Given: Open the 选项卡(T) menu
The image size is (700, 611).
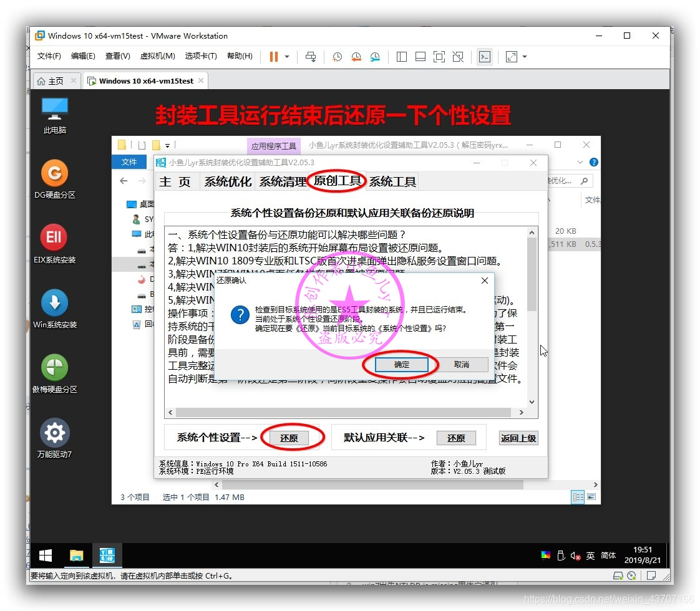Looking at the screenshot, I should (201, 56).
